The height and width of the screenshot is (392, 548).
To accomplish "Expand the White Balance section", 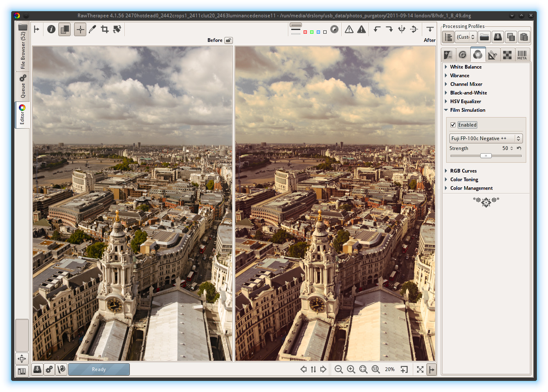I will [x=465, y=67].
